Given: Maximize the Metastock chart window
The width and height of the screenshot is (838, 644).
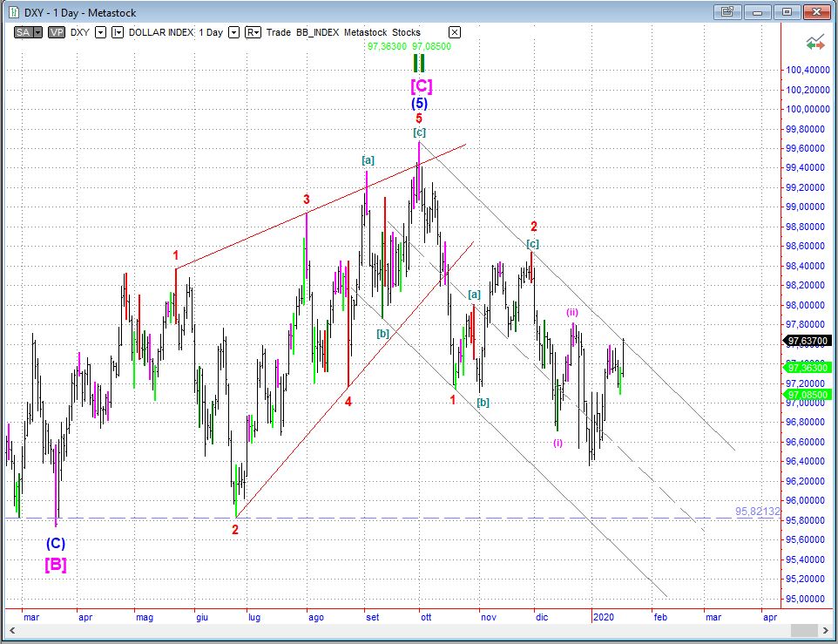Looking at the screenshot, I should pos(787,12).
